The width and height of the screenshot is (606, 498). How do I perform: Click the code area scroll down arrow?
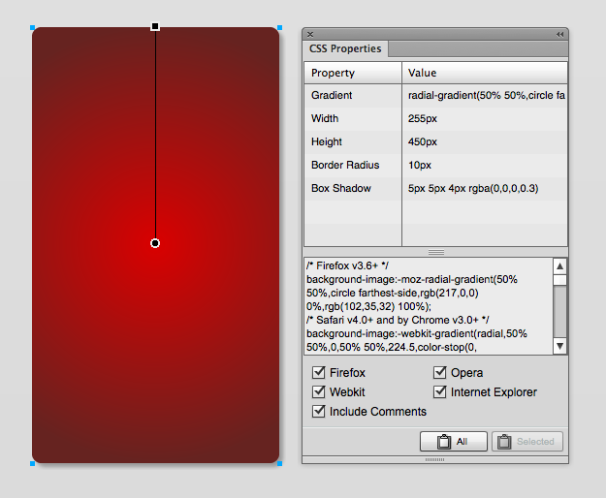point(560,346)
